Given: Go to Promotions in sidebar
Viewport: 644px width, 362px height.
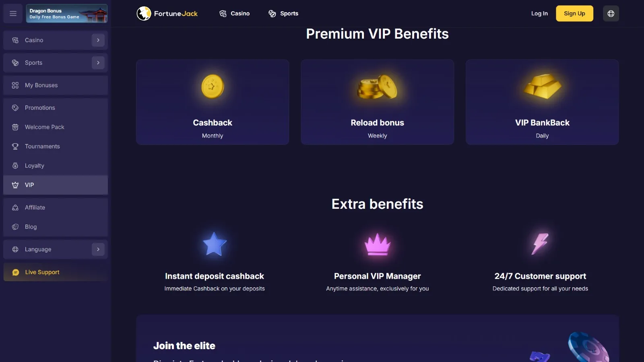Looking at the screenshot, I should tap(40, 108).
